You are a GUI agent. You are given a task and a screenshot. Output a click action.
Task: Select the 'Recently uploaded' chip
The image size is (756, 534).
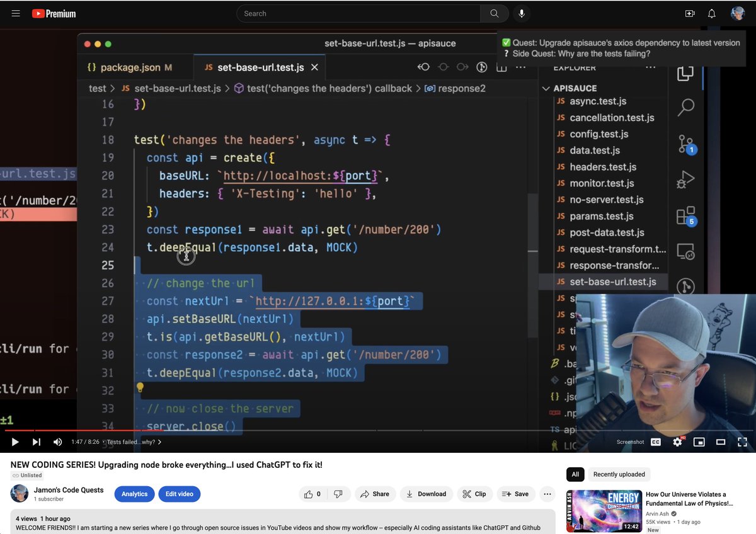point(619,474)
